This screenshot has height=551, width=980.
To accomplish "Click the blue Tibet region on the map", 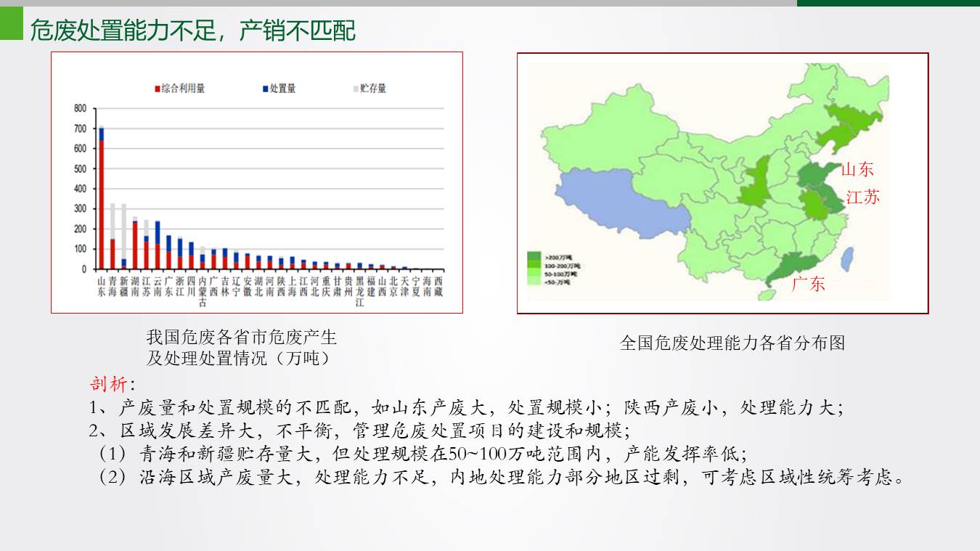I will click(617, 209).
